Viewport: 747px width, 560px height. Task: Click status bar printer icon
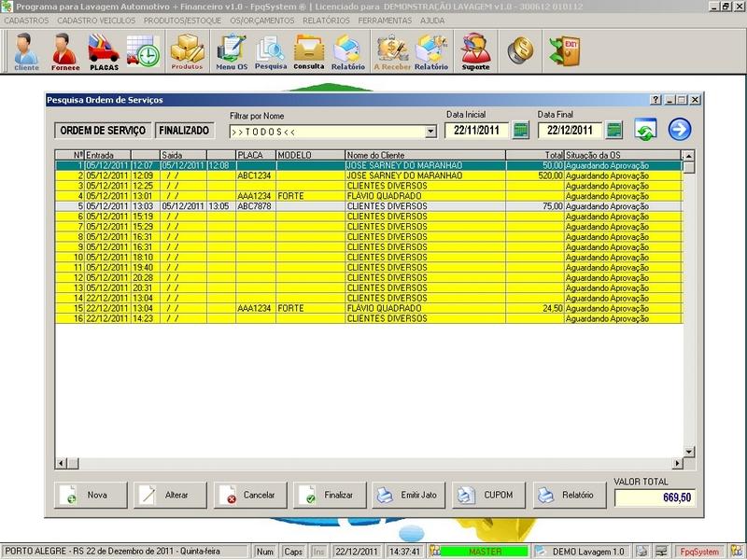point(641,552)
